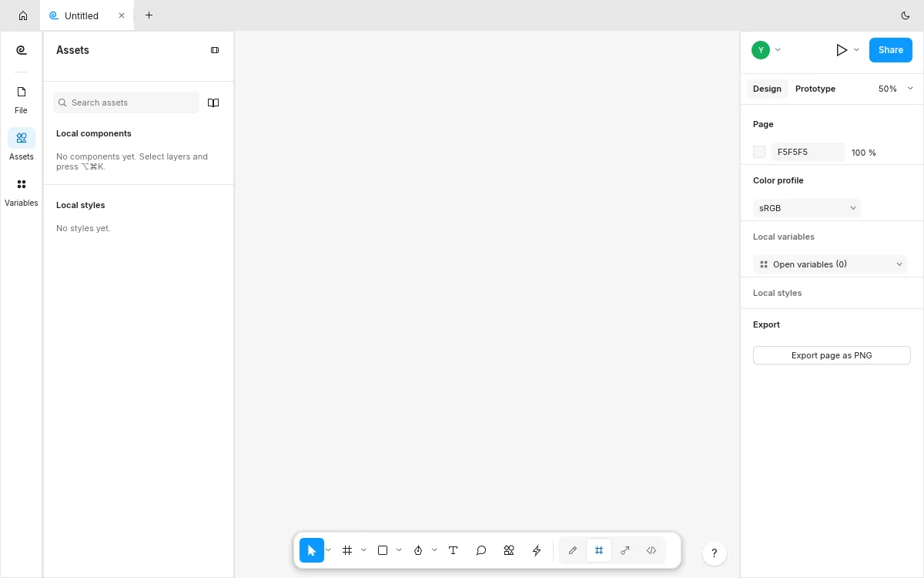This screenshot has height=578, width=924.
Task: Select the Pen tool
Action: coord(418,550)
